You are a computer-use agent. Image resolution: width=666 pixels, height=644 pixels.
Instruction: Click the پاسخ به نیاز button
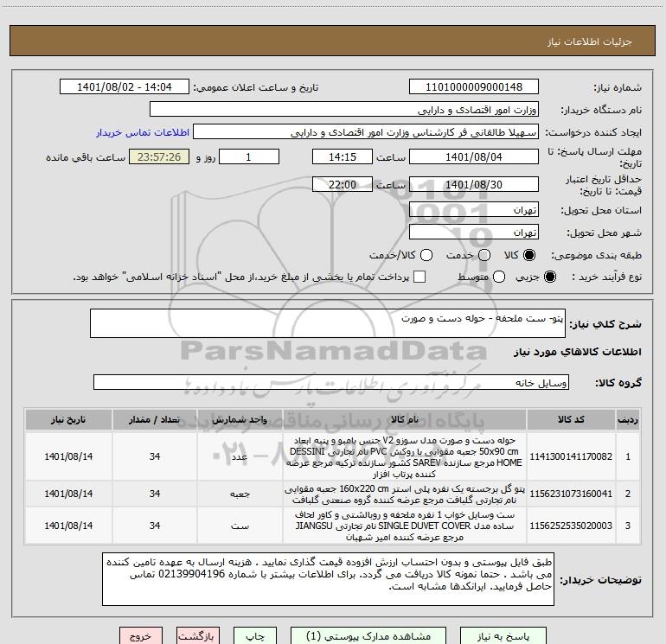pyautogui.click(x=503, y=636)
